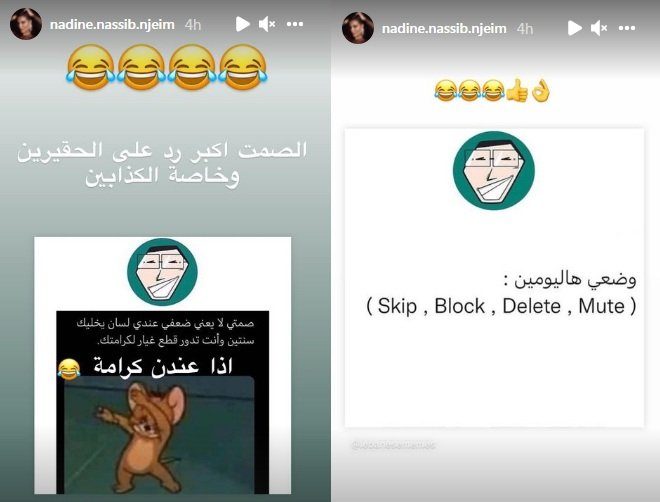Tap the white Arabic caption in left story
Screen dimensions: 660x502
pos(162,164)
